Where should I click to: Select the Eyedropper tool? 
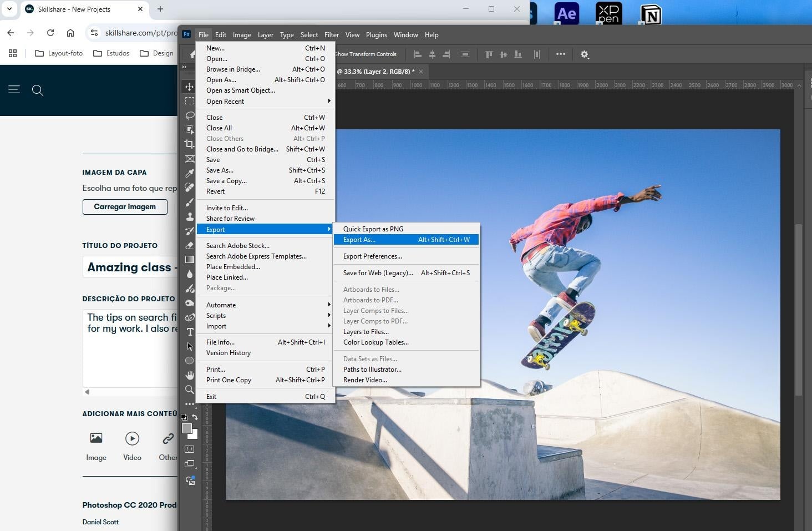click(x=190, y=173)
